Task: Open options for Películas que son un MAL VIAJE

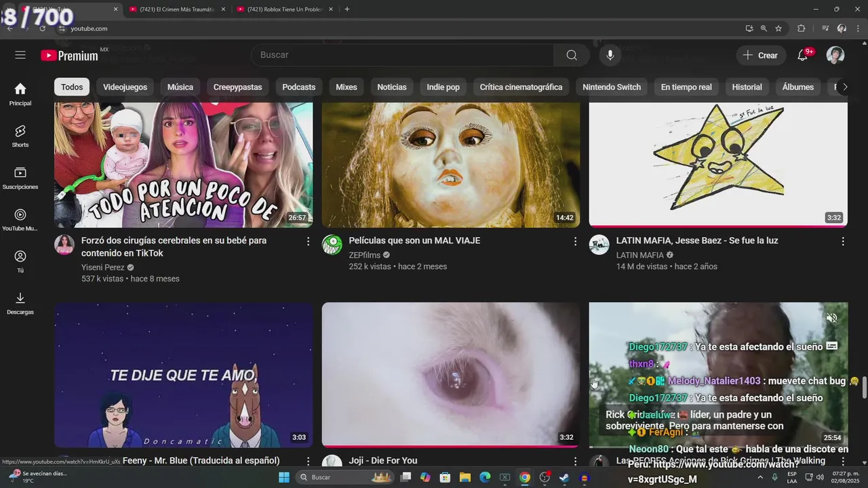Action: pyautogui.click(x=575, y=241)
